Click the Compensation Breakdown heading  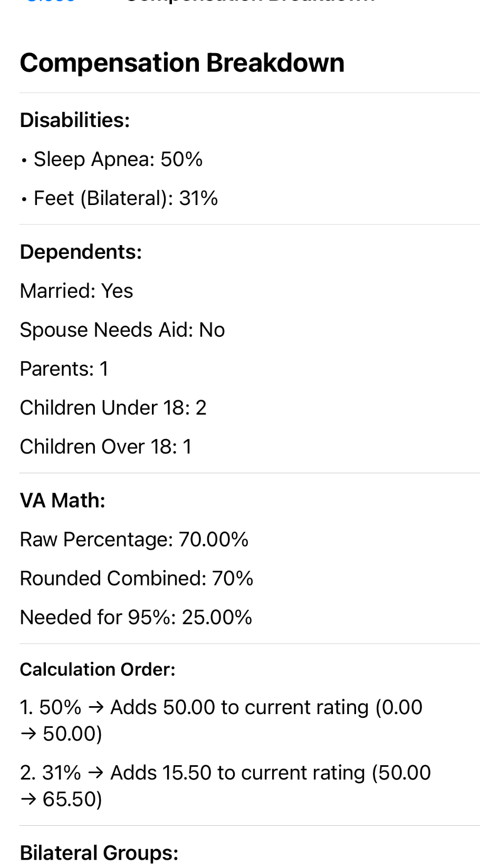182,63
